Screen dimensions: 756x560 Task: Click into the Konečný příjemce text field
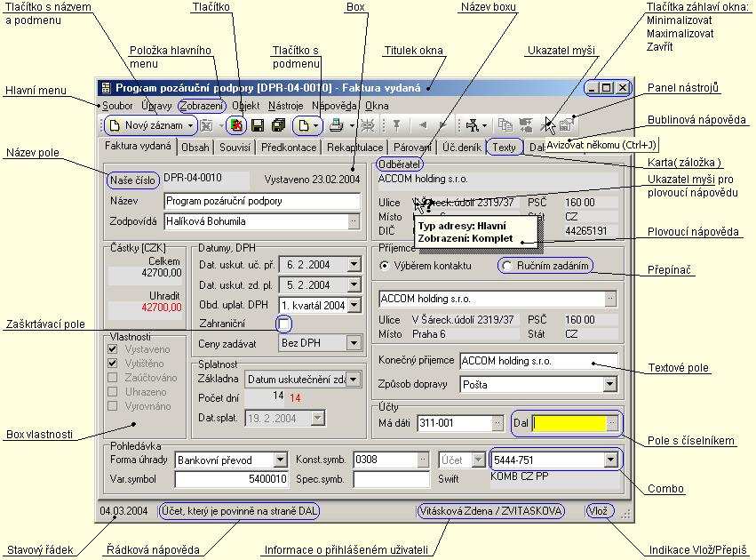pyautogui.click(x=538, y=361)
